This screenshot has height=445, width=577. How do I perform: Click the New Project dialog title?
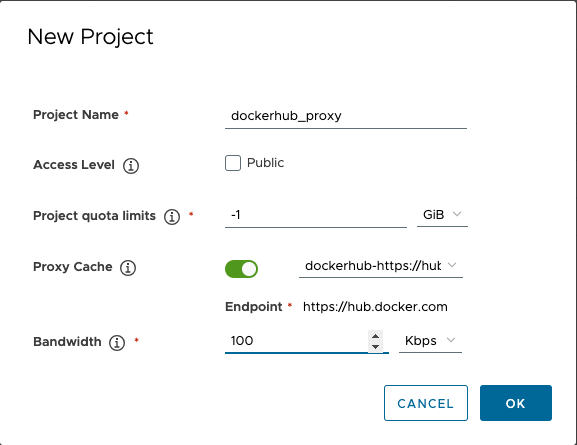[90, 37]
